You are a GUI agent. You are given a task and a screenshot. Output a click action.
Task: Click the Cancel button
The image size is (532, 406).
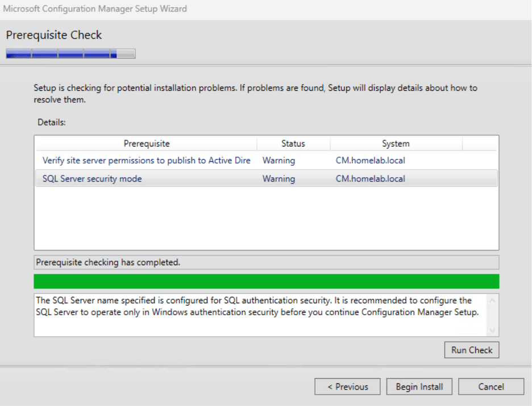click(x=491, y=386)
